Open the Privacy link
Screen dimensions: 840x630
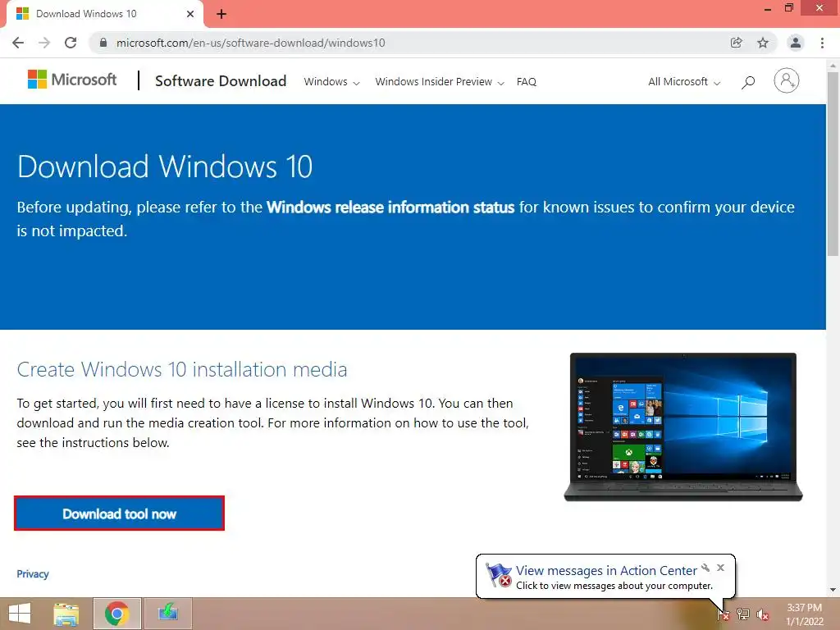[x=33, y=573]
